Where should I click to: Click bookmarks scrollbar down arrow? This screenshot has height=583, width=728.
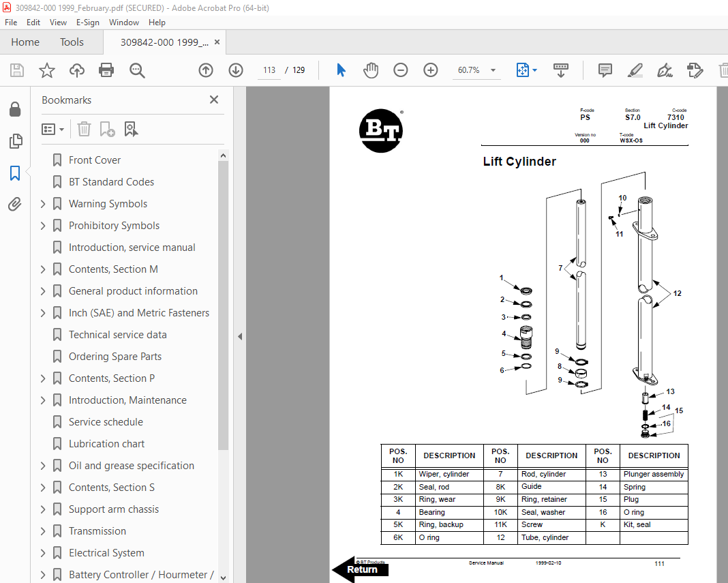tap(223, 578)
